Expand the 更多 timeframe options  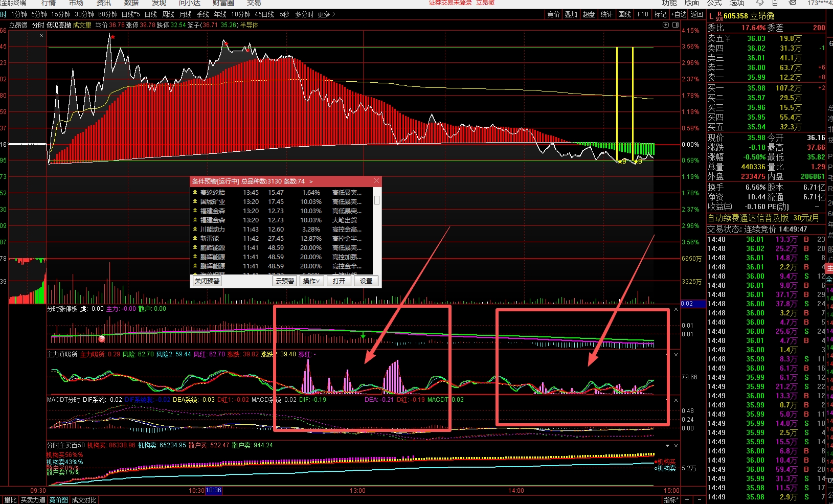pyautogui.click(x=326, y=14)
